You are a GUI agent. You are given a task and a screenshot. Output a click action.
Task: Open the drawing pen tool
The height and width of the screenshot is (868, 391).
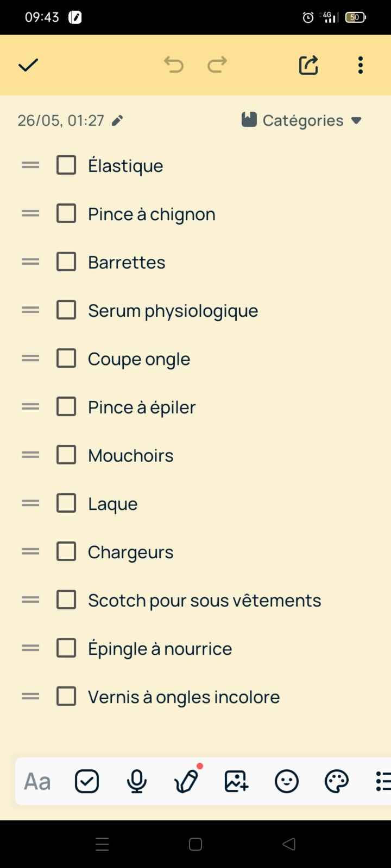[186, 781]
